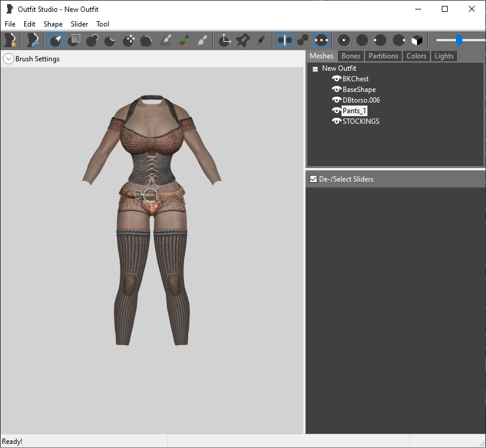Viewport: 486px width, 448px height.
Task: Switch to the Lights tab
Action: [x=444, y=56]
